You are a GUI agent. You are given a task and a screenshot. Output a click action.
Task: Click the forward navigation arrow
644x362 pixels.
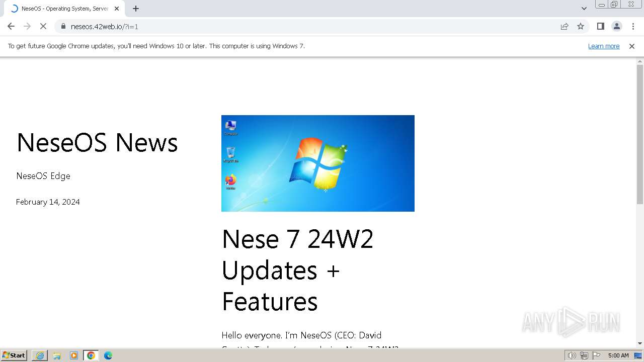pos(27,26)
